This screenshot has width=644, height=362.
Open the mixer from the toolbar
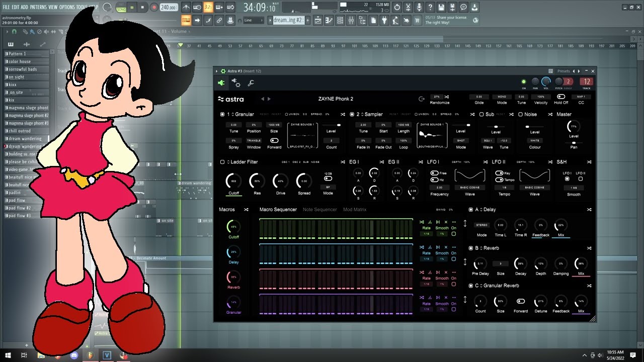[x=351, y=20]
